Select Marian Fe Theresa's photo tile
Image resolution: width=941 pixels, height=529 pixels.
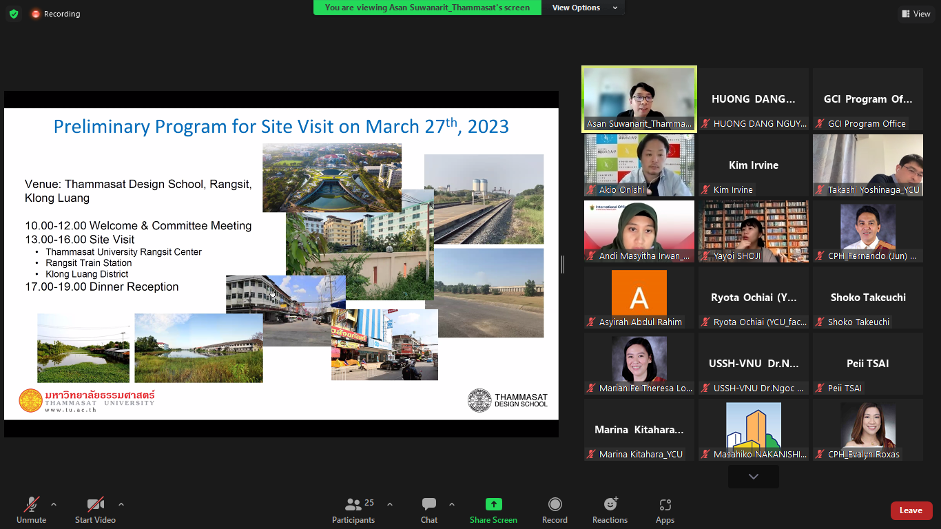click(x=639, y=364)
